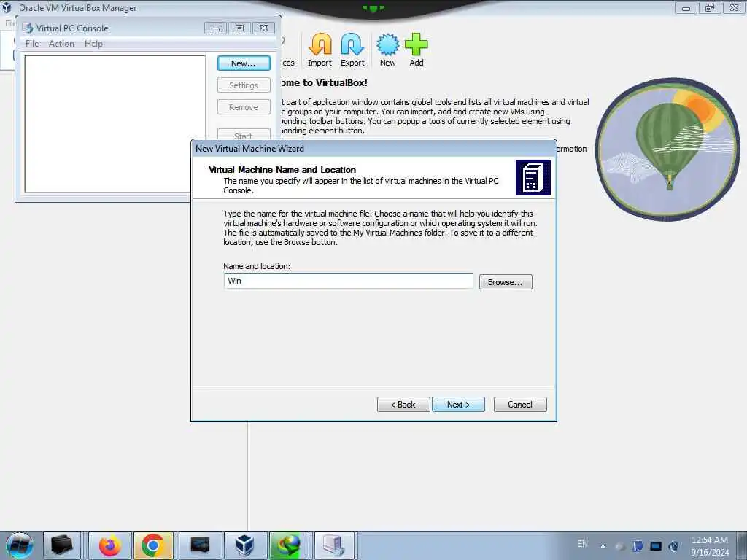
Task: Proceed with the Next > button
Action: 458,404
